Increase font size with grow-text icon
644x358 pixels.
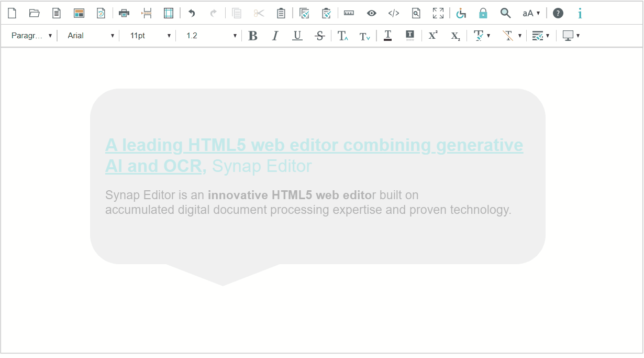tap(343, 36)
